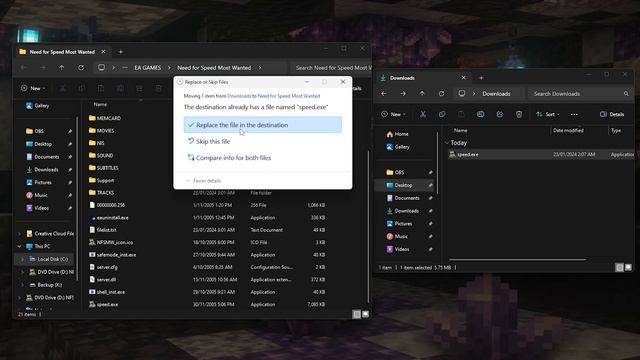This screenshot has width=640, height=360.
Task: Open See more ellipsis in Downloads window
Action: tap(574, 114)
